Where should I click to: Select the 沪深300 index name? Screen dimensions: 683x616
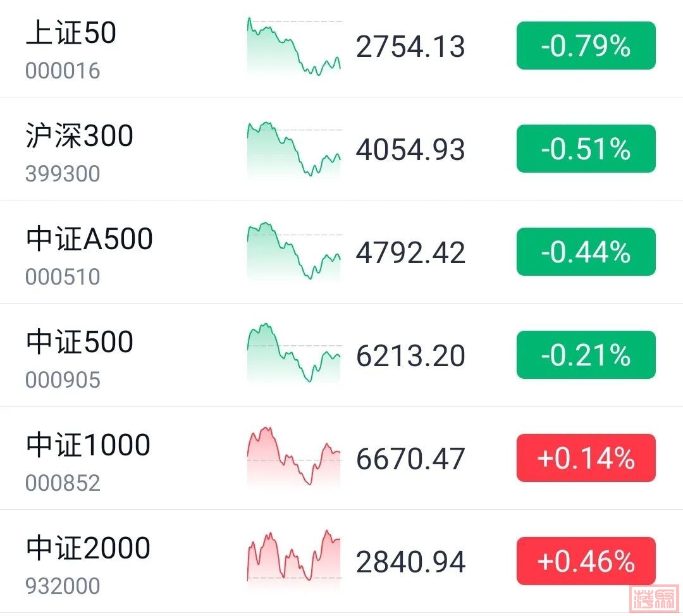click(x=80, y=136)
